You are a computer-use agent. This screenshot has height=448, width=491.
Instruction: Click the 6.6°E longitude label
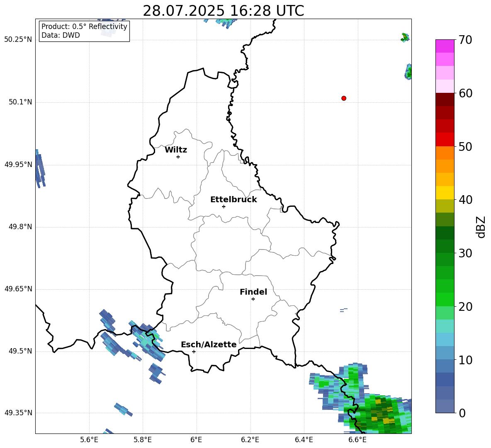point(357,440)
